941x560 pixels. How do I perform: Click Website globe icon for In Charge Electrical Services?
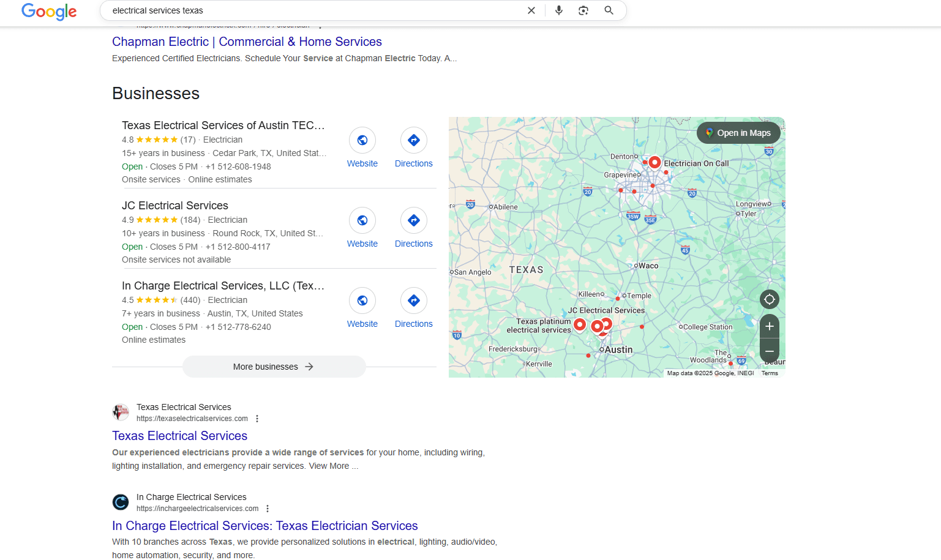pos(362,301)
